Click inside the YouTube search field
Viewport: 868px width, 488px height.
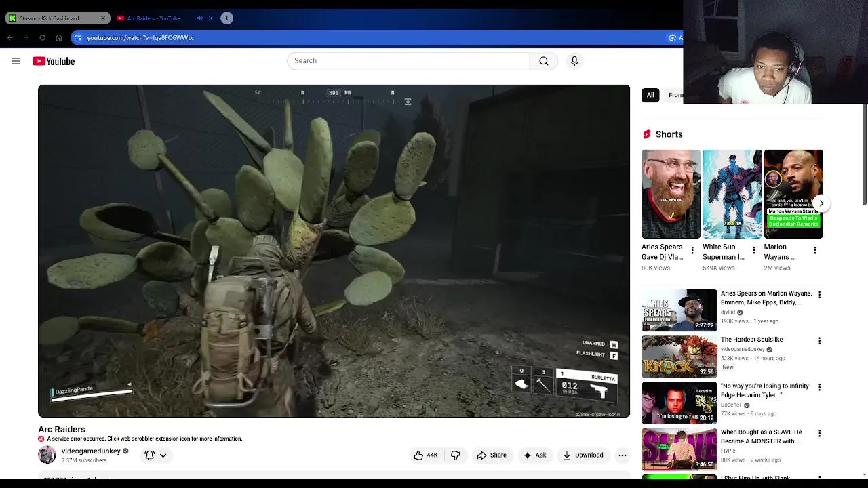408,61
